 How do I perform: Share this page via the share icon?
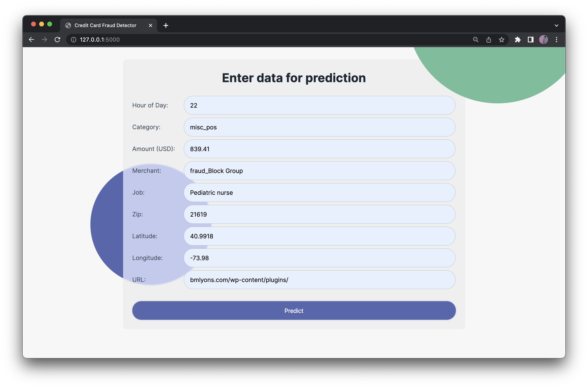coord(489,40)
